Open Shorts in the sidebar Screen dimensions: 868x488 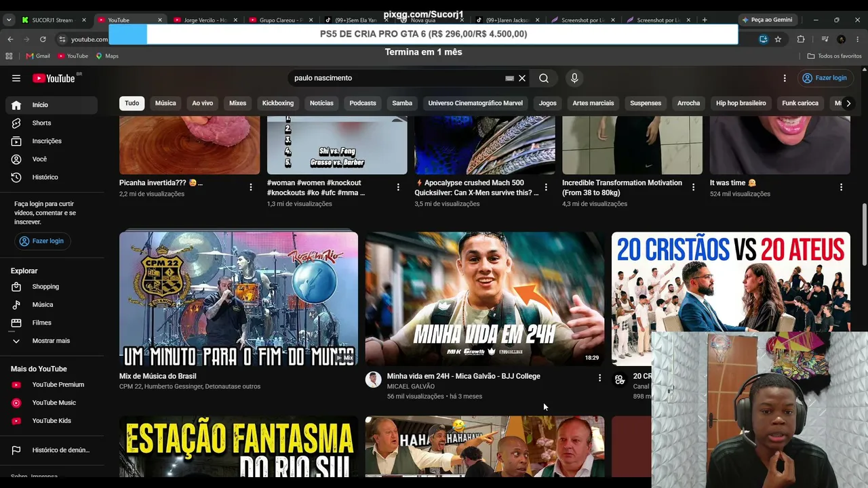pyautogui.click(x=52, y=123)
